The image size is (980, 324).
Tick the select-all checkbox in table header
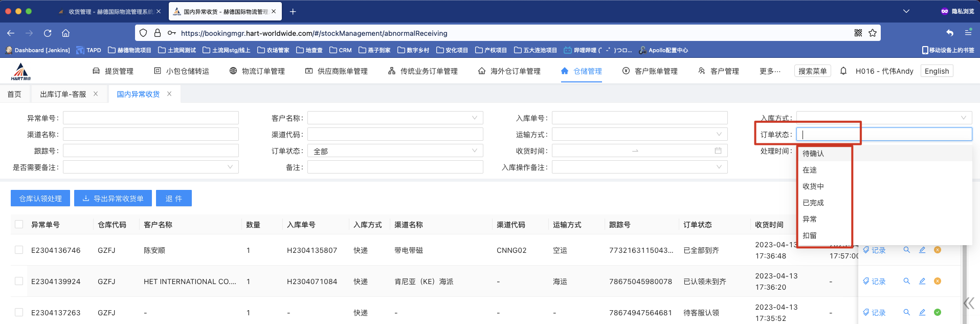click(19, 224)
